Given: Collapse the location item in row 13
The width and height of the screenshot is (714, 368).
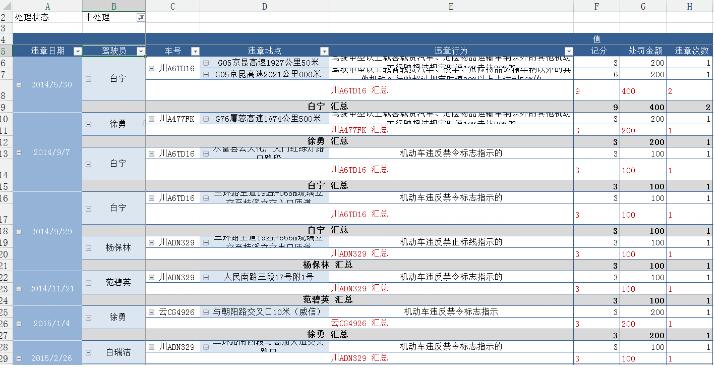Looking at the screenshot, I should point(206,154).
